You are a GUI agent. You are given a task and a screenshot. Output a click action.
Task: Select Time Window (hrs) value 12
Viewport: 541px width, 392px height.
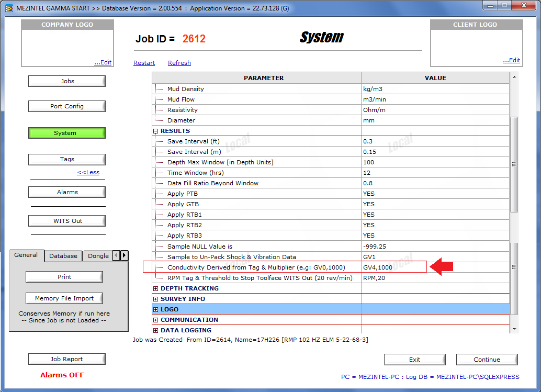tap(435, 173)
